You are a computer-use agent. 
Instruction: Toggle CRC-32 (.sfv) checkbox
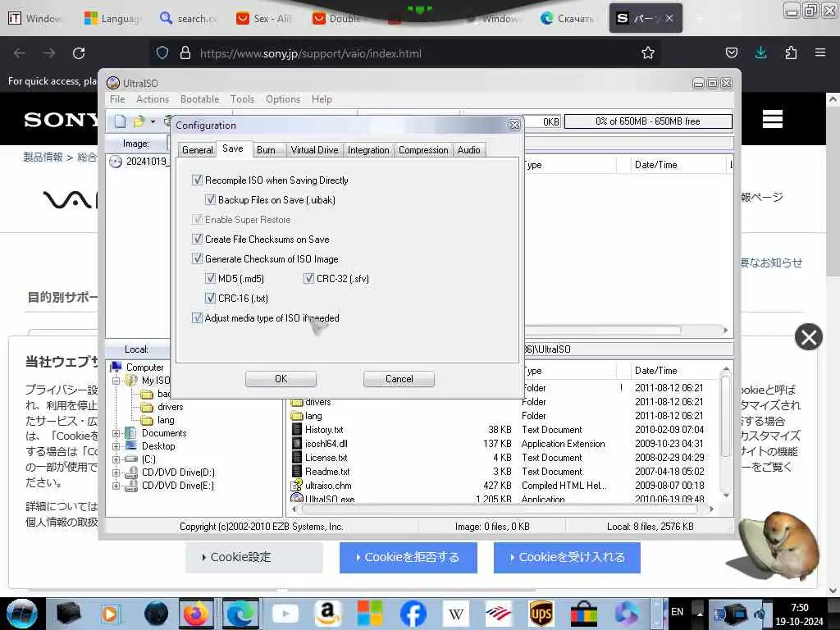(308, 279)
